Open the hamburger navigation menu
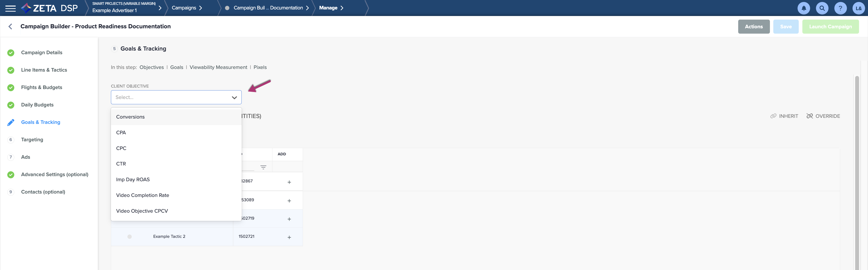868x270 pixels. point(10,8)
